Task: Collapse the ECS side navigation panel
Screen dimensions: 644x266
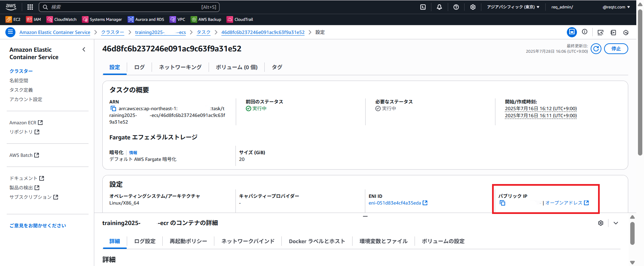Action: coord(84,50)
